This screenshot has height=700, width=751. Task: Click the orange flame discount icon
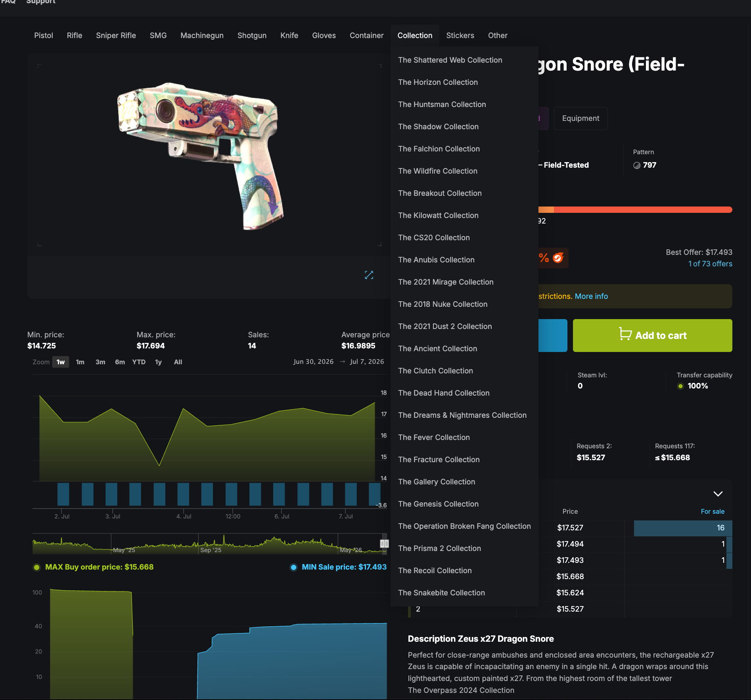[x=558, y=258]
